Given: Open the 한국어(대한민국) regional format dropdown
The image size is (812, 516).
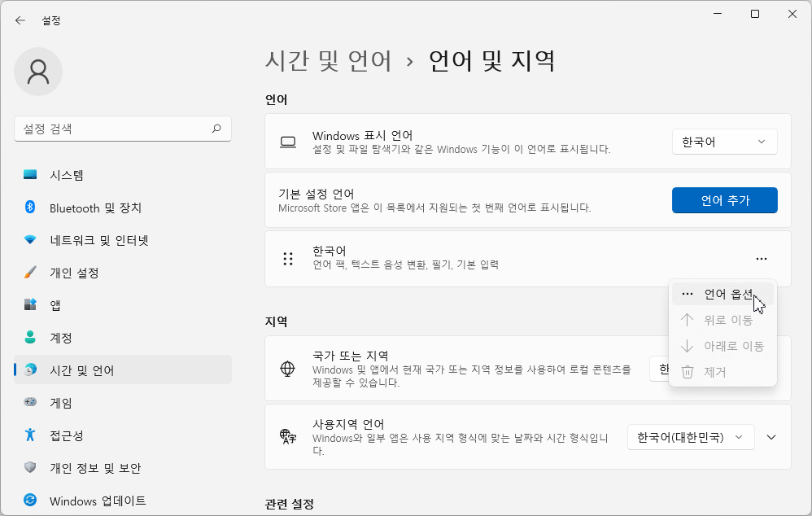Looking at the screenshot, I should (x=691, y=437).
